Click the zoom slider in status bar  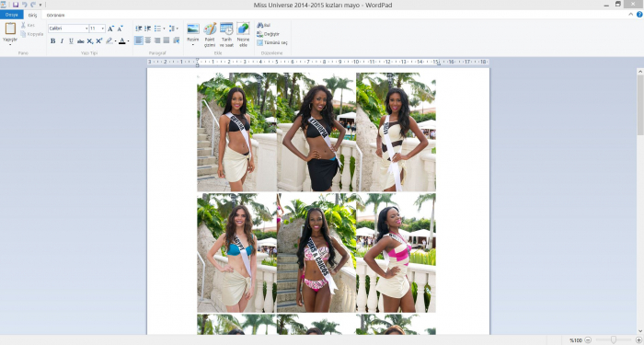click(x=614, y=340)
